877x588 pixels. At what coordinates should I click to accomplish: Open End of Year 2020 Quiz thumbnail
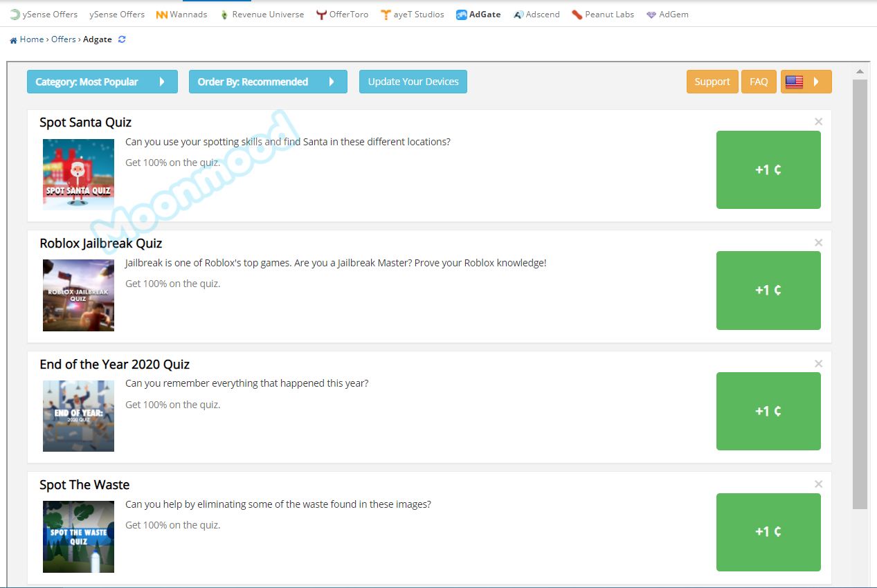pyautogui.click(x=78, y=416)
